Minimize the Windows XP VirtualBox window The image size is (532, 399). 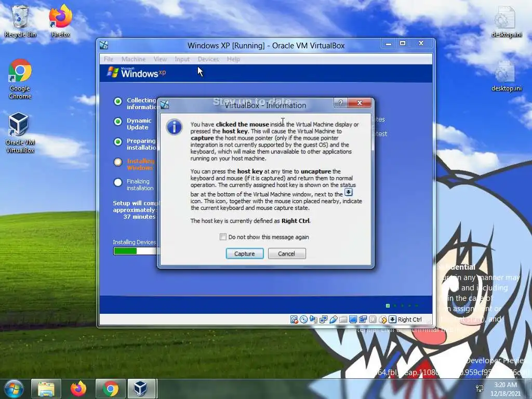389,44
